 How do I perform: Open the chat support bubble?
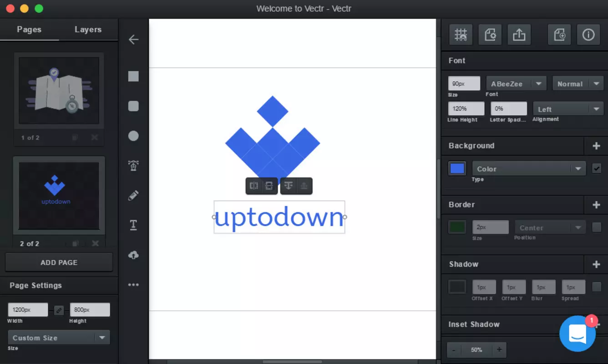coord(578,334)
